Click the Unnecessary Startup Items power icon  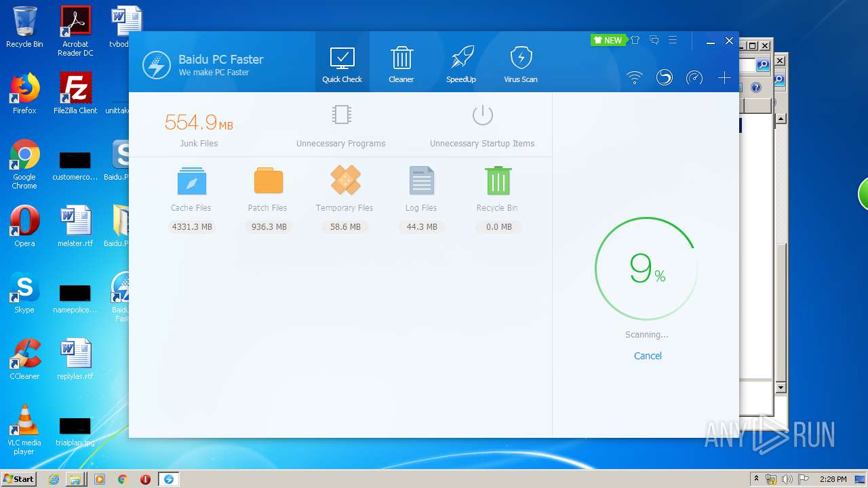pos(482,115)
